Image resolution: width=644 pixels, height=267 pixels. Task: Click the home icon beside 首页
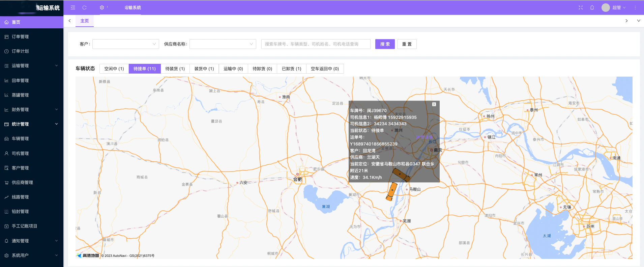click(6, 22)
